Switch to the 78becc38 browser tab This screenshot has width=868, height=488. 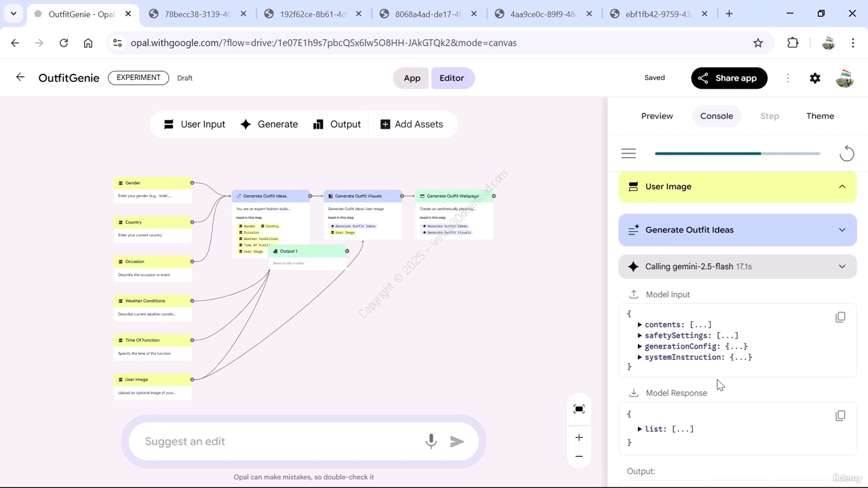[198, 14]
